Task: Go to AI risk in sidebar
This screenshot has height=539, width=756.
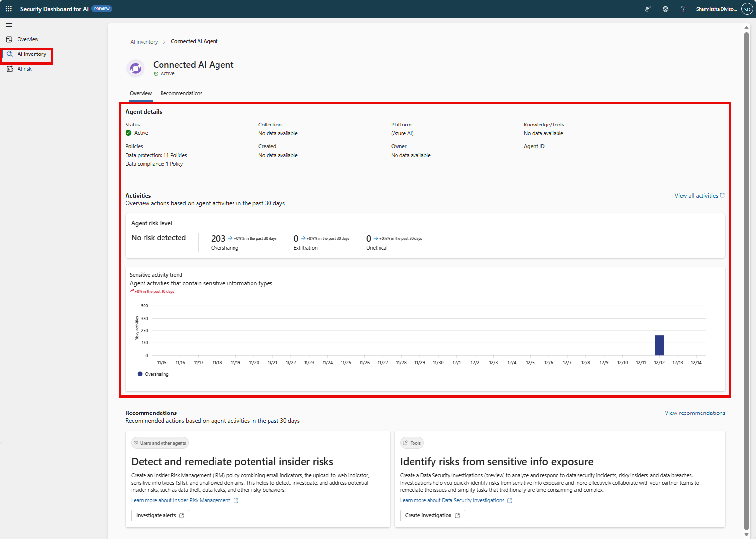Action: [24, 69]
